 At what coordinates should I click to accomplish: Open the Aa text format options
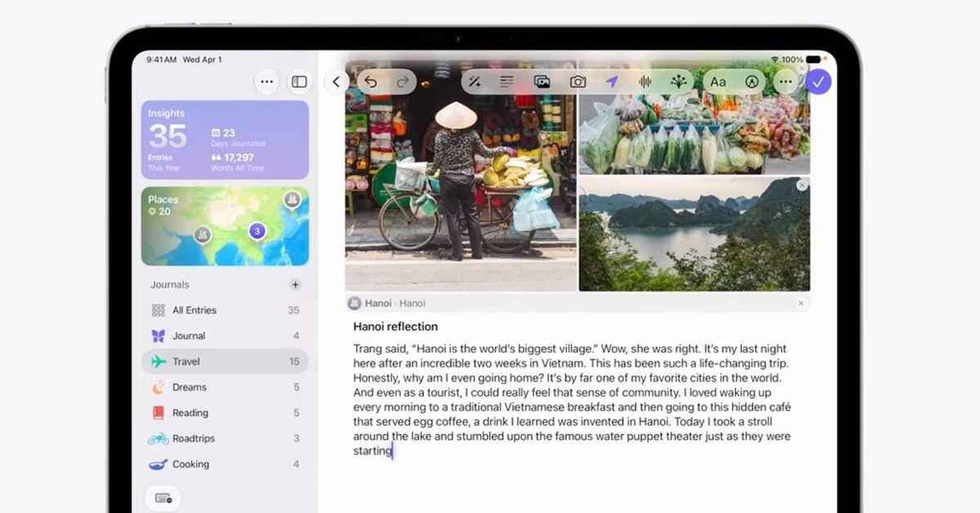click(718, 82)
